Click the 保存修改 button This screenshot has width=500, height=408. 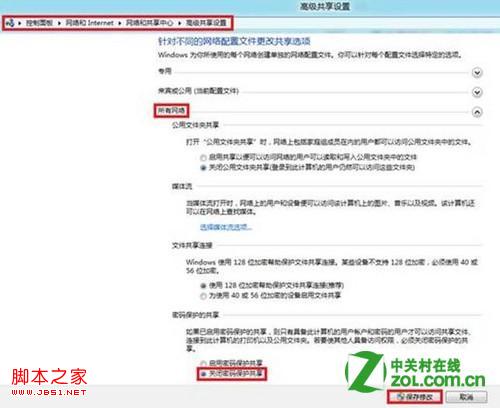[x=415, y=397]
